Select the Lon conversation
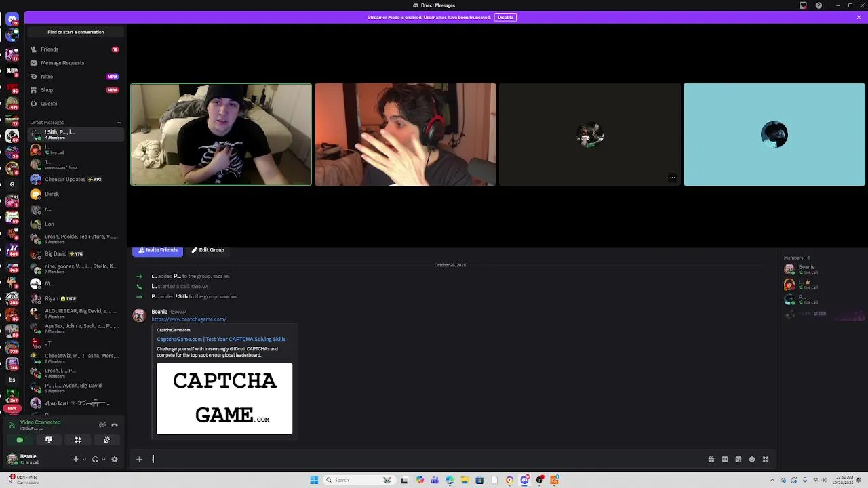This screenshot has width=868, height=488. tap(75, 224)
